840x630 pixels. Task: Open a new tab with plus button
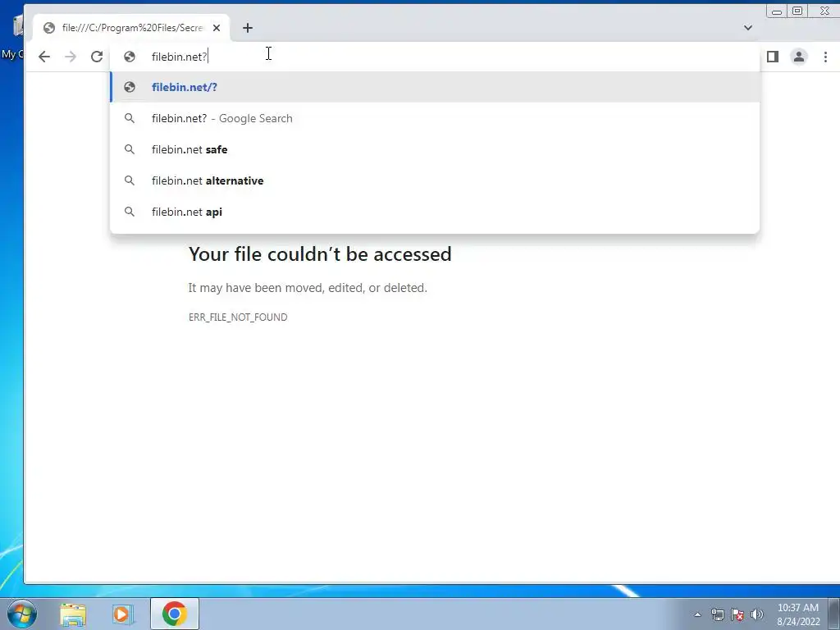248,28
